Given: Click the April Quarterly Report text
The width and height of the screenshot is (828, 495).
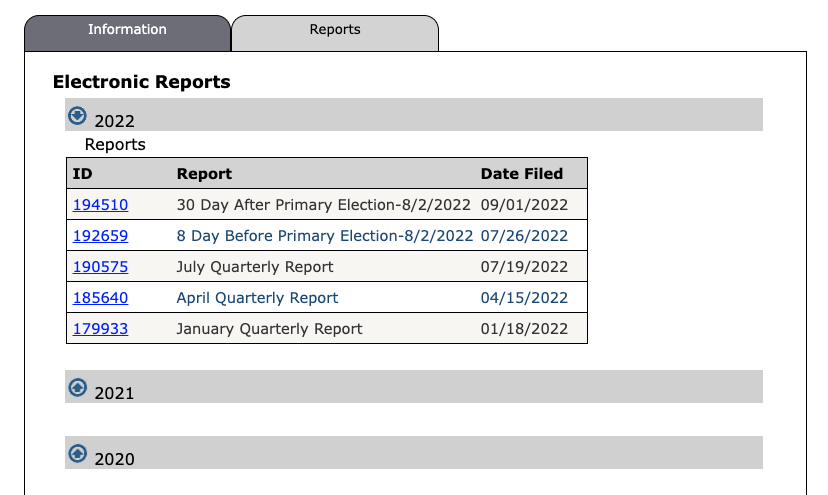Looking at the screenshot, I should (x=257, y=298).
